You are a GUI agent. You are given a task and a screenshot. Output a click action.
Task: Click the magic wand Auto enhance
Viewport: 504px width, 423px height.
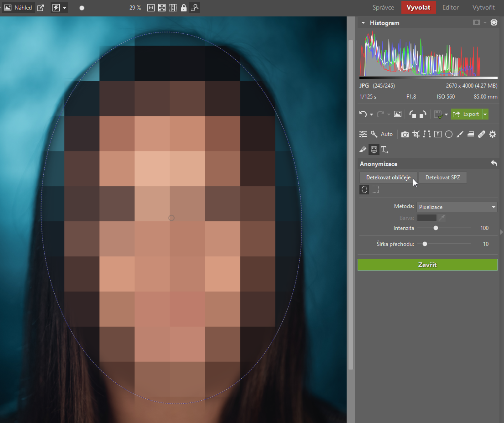click(x=374, y=134)
